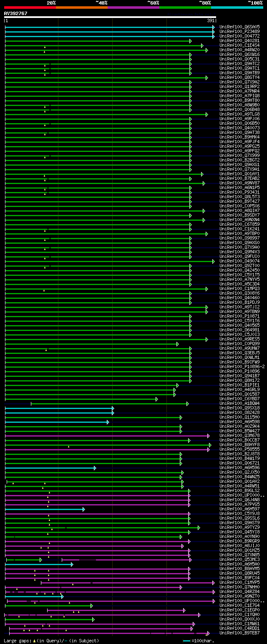
Task: Click hit label UniRef100_O82428
Action: (239, 412)
